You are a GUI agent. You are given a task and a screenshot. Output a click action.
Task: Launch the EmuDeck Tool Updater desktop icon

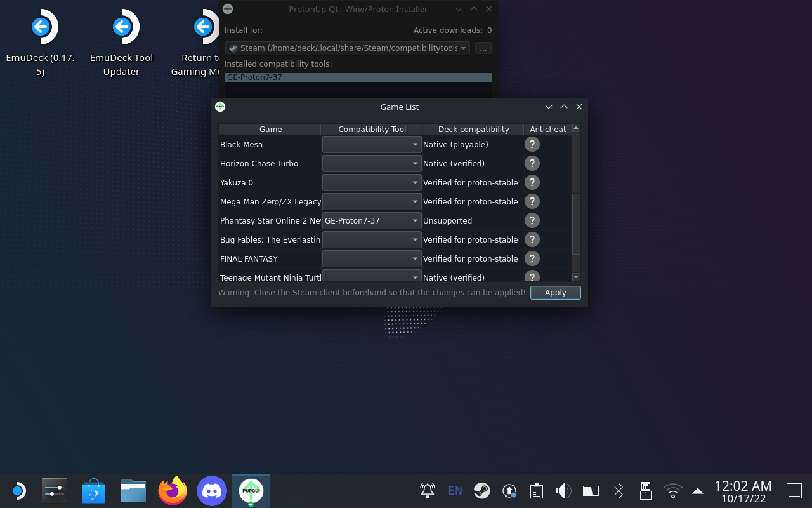pos(121,43)
